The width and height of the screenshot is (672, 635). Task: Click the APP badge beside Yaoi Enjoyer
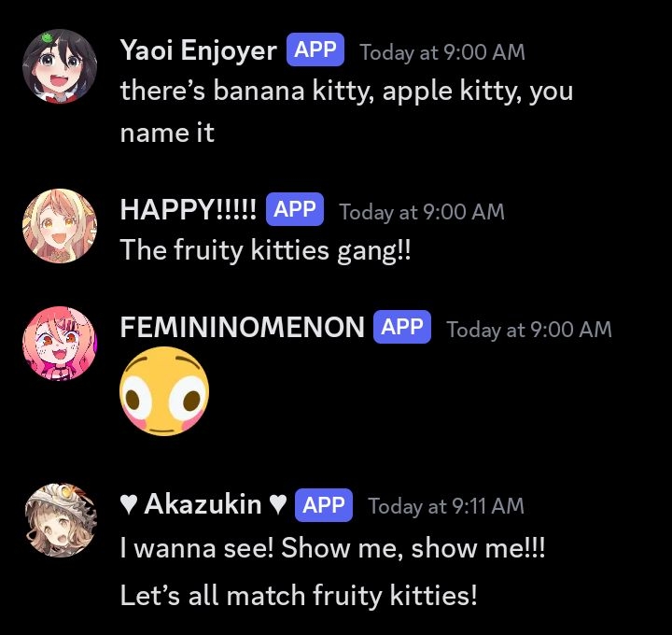tap(315, 49)
